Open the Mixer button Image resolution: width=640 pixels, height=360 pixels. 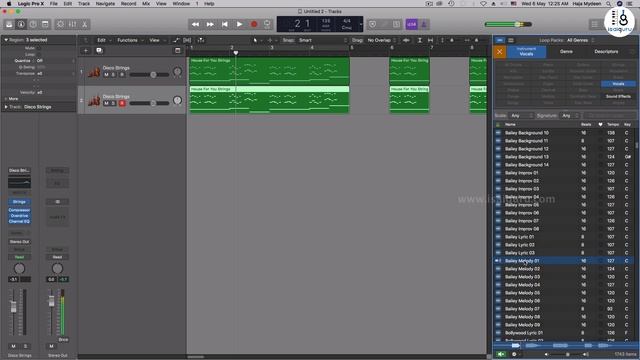72,24
